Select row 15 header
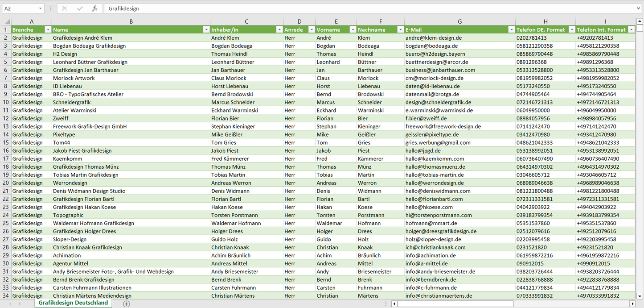This screenshot has width=644, height=308. click(x=6, y=142)
